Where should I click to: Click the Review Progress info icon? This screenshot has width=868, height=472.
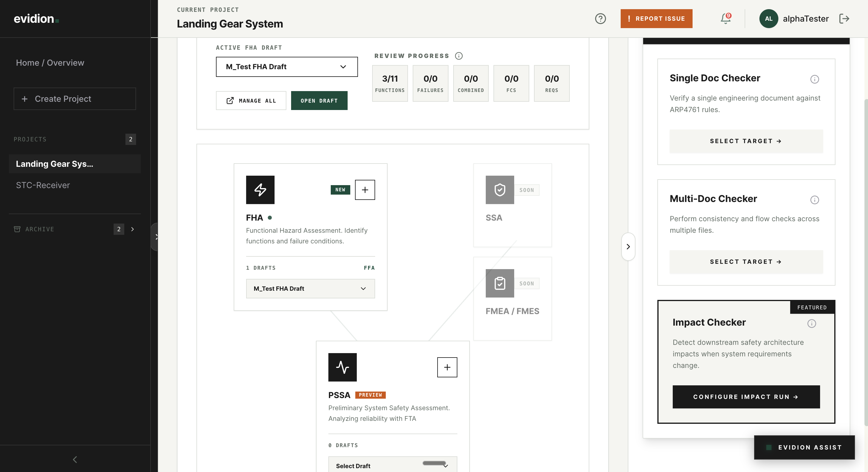pyautogui.click(x=459, y=56)
